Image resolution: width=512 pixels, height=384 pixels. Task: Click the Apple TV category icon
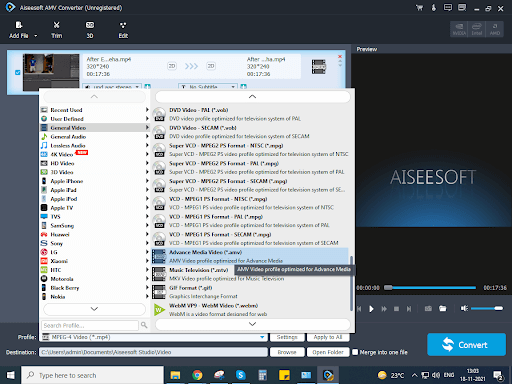44,208
